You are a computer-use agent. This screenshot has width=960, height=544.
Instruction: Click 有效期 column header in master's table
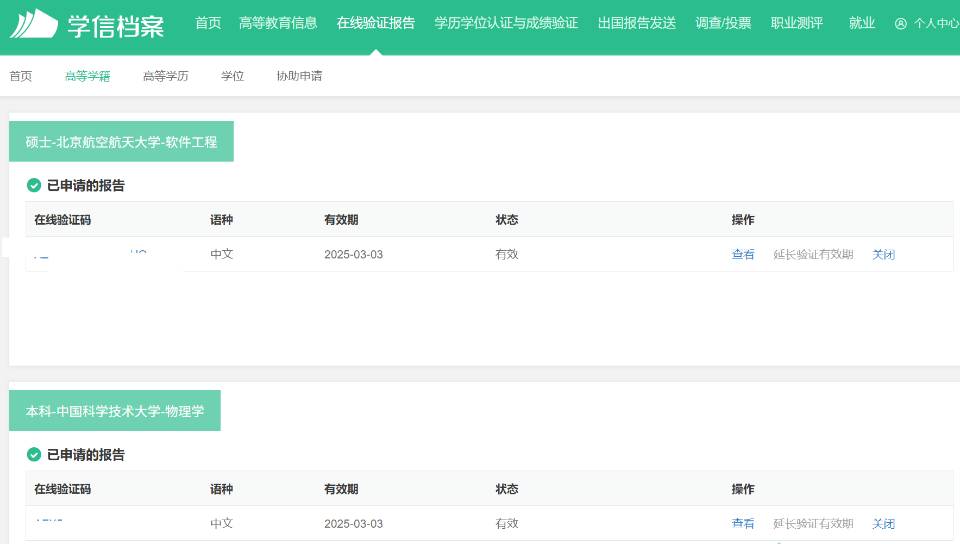tap(341, 220)
